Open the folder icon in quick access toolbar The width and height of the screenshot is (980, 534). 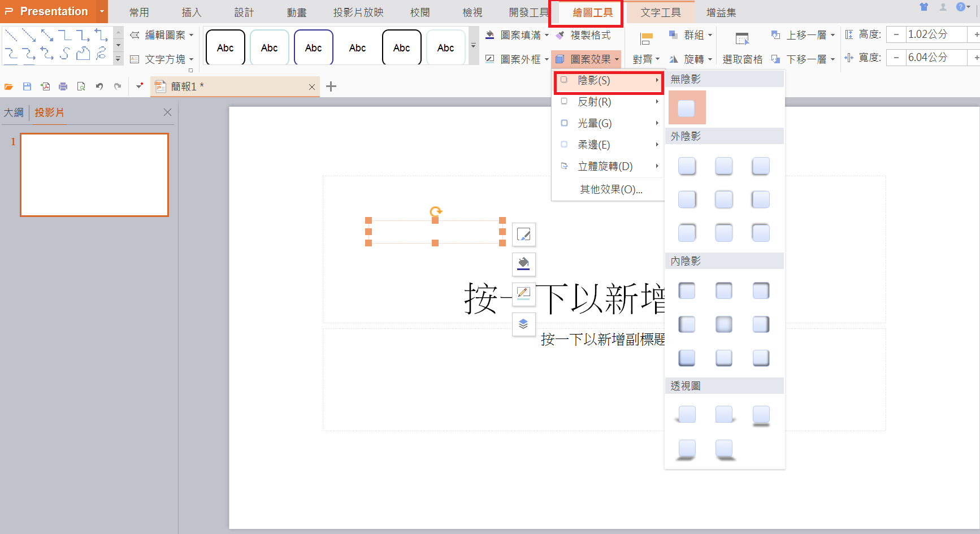tap(8, 86)
